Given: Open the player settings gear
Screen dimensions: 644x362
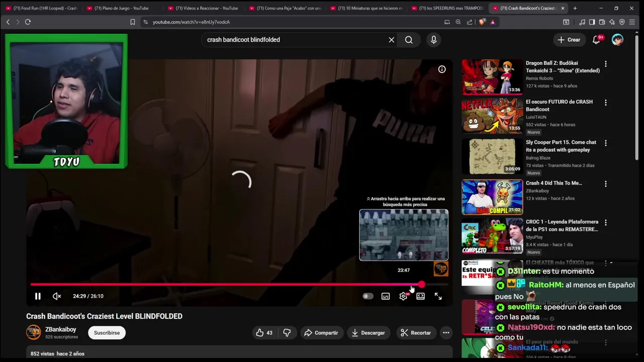Looking at the screenshot, I should (x=403, y=296).
